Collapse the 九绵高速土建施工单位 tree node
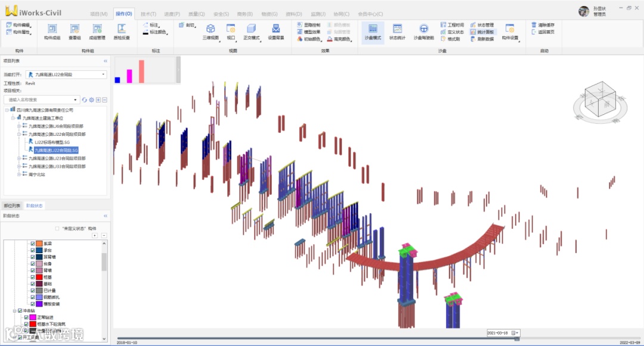Viewport: 644px width, 346px height. 13,118
